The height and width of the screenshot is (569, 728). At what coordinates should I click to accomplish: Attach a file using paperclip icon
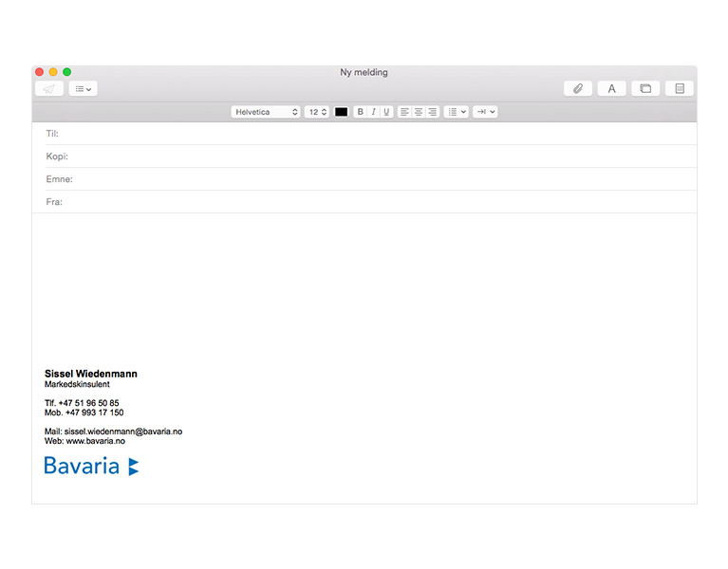click(578, 88)
